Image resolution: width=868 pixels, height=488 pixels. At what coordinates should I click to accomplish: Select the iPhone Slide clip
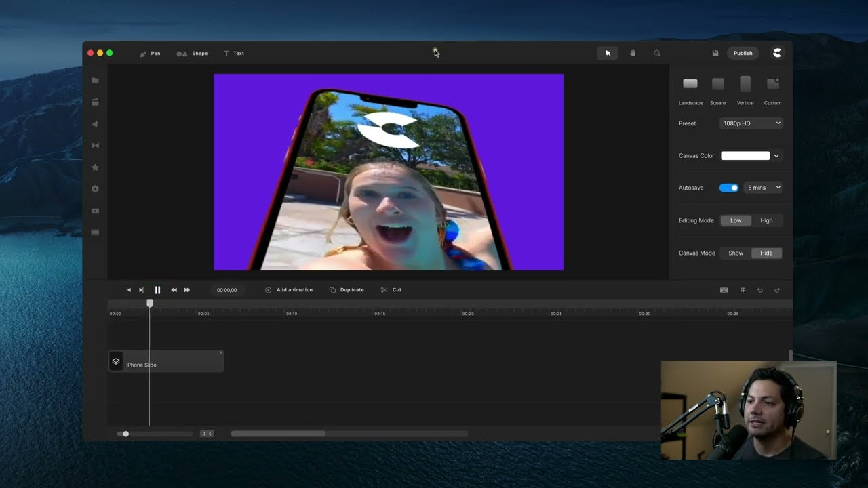click(166, 361)
